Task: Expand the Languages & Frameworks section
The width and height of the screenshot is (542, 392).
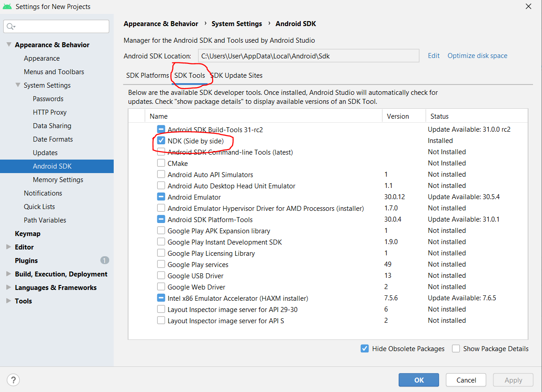Action: click(x=9, y=287)
